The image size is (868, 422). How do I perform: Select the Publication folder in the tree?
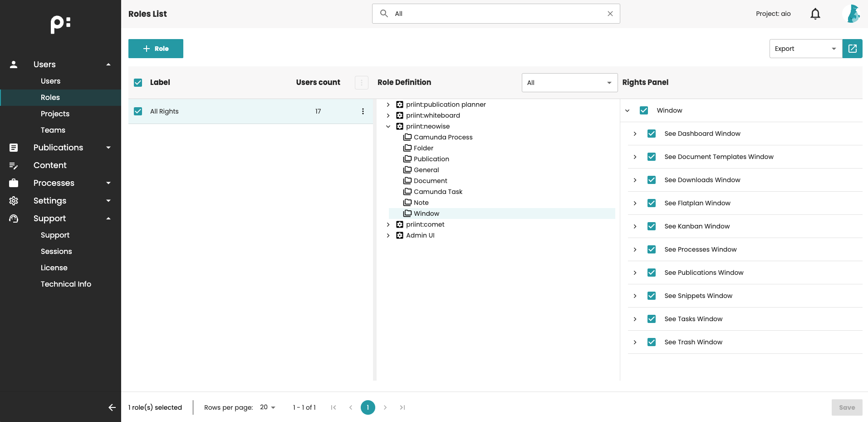coord(431,159)
